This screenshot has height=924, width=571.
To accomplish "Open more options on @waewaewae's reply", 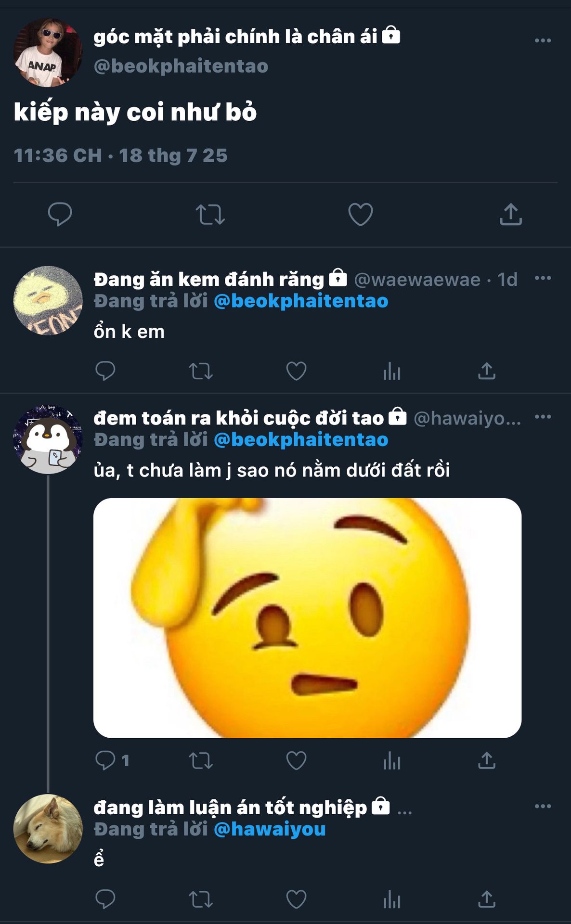I will tap(543, 278).
